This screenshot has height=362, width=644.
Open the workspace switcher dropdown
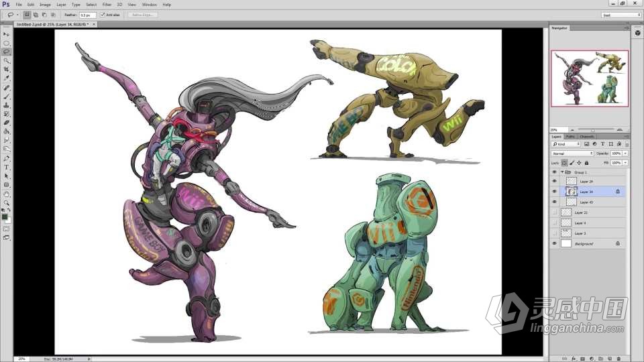pos(621,15)
